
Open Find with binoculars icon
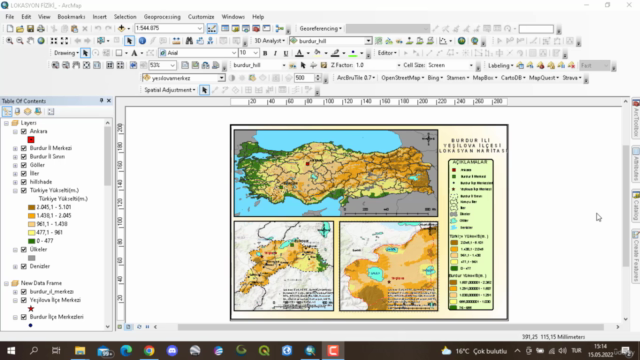[x=189, y=41]
